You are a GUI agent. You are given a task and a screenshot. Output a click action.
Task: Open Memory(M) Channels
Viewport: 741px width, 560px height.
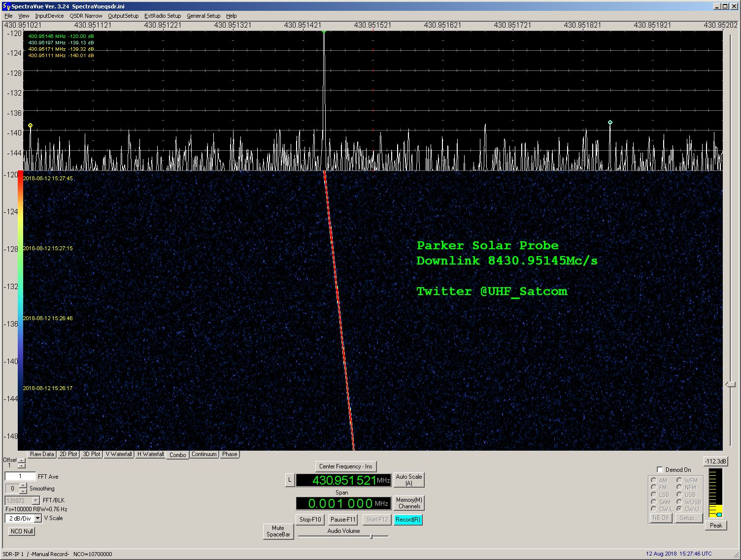click(x=409, y=503)
